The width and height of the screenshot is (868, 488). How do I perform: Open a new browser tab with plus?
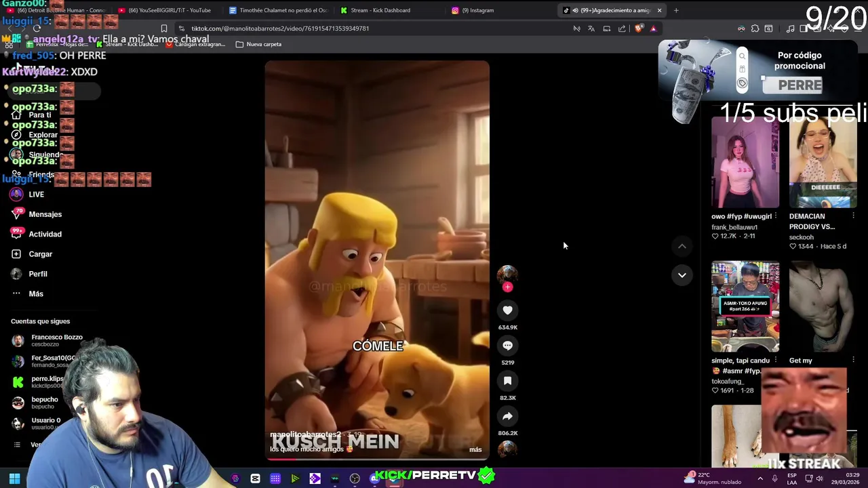(676, 10)
